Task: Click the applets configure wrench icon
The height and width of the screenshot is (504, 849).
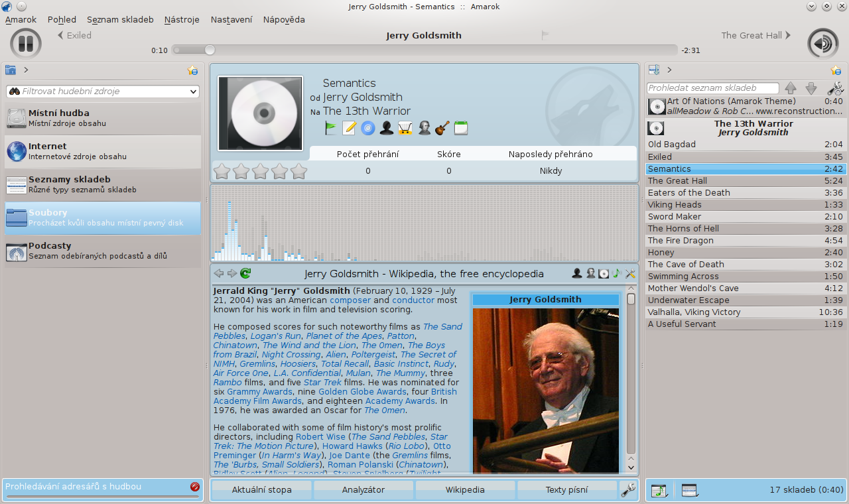Action: pos(627,490)
